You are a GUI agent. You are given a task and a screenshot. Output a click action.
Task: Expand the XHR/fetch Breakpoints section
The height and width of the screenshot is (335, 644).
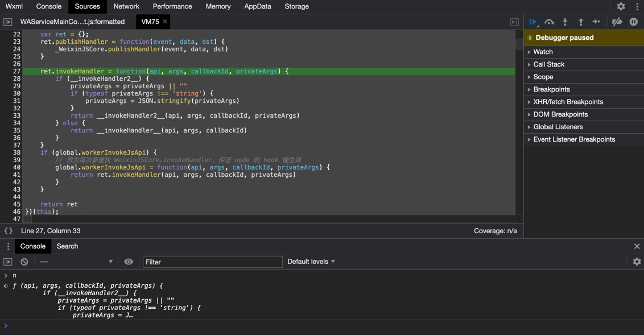pos(568,102)
